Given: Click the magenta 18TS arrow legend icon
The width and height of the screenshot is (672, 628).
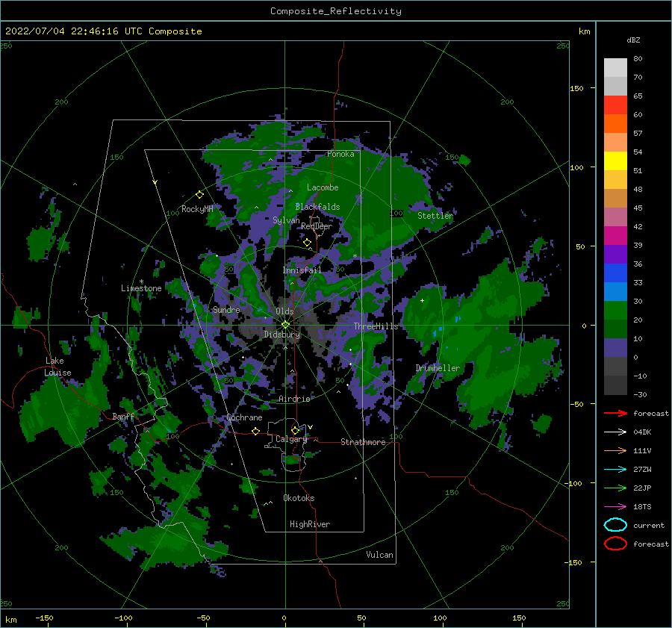Looking at the screenshot, I should coord(615,506).
